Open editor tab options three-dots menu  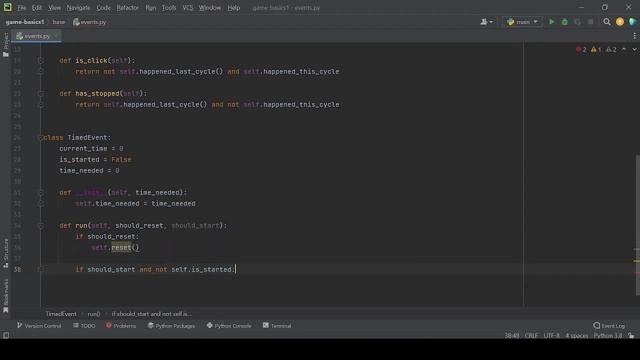[634, 36]
